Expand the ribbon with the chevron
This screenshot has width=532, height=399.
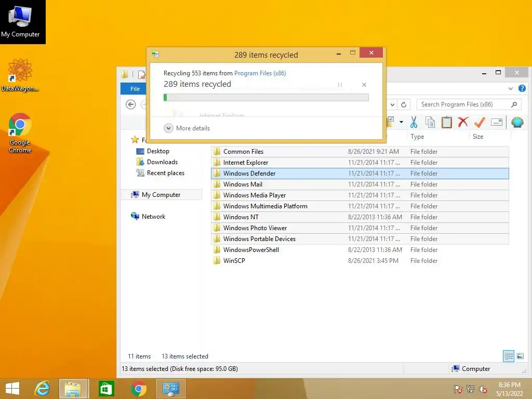511,88
